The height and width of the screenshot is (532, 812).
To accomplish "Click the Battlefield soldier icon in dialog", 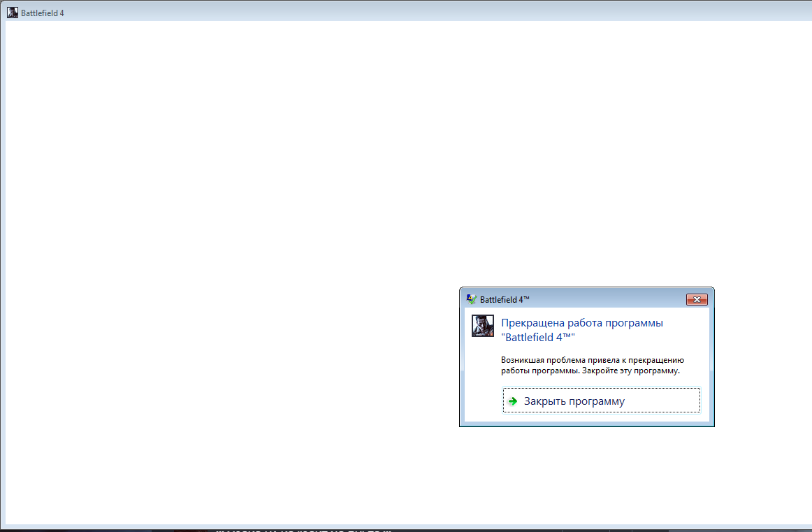I will [483, 326].
